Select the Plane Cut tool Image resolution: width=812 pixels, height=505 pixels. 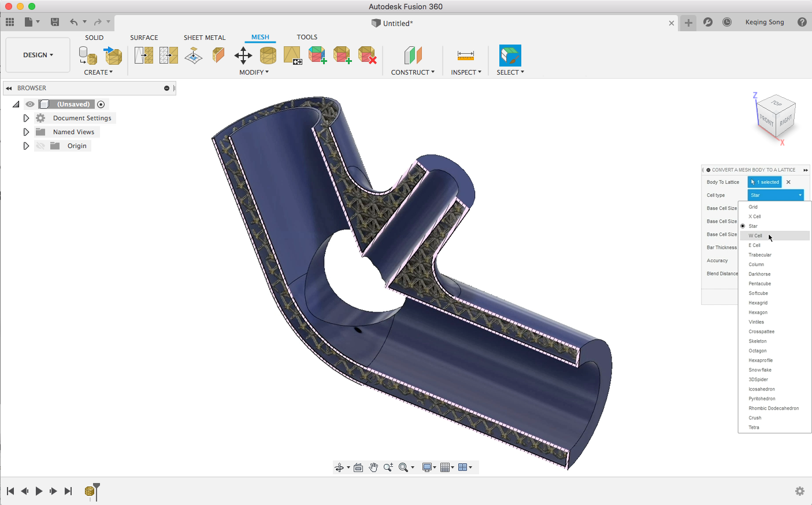[218, 56]
